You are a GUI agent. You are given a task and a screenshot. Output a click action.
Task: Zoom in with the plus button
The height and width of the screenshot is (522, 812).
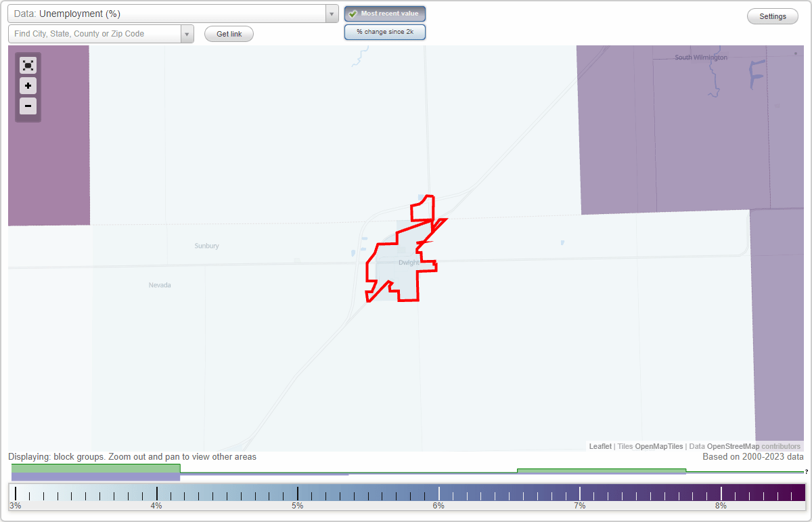[28, 86]
